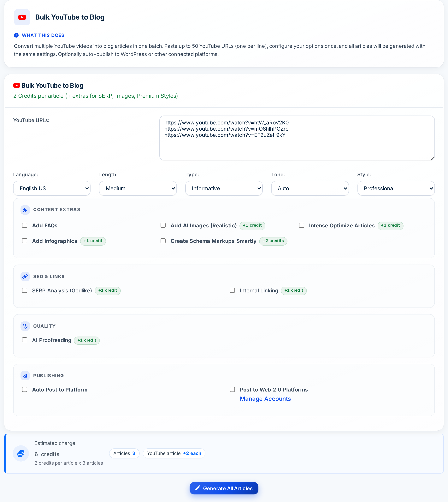Tick the Add AI Images (Realistic) checkbox

click(163, 225)
